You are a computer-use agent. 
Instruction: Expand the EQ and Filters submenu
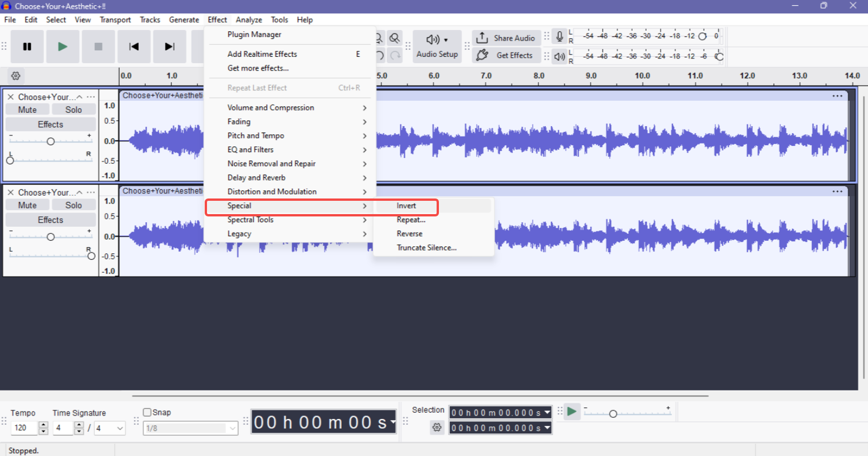tap(290, 150)
